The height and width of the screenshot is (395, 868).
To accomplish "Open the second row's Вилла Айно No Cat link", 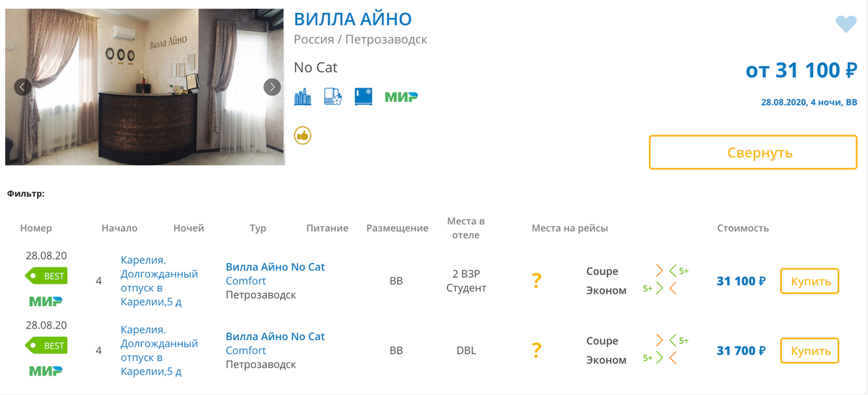I will click(x=275, y=336).
